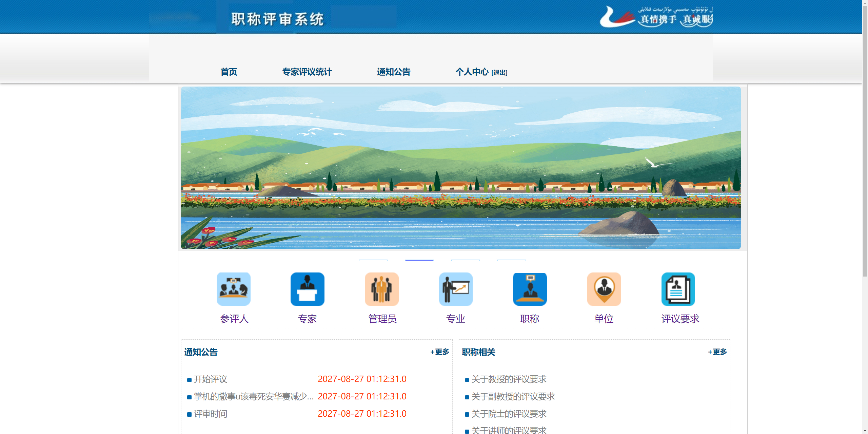Screen dimensions: 868x434
Task: Open 关于副教授的评议要求 link
Action: 513,396
